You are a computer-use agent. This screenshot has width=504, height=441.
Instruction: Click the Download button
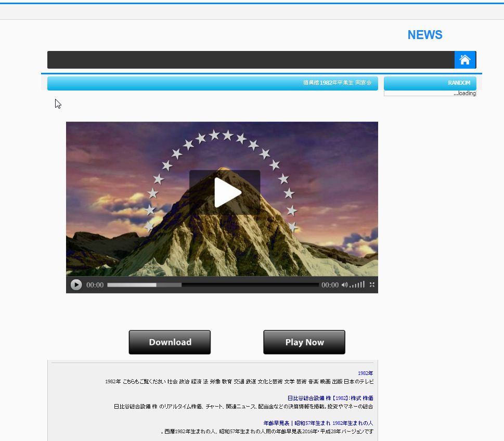pos(170,342)
